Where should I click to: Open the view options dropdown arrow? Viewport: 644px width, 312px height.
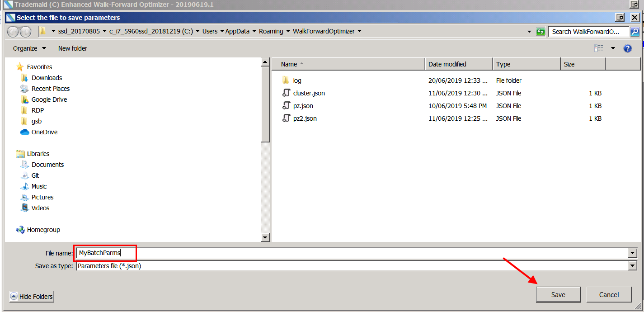[613, 48]
